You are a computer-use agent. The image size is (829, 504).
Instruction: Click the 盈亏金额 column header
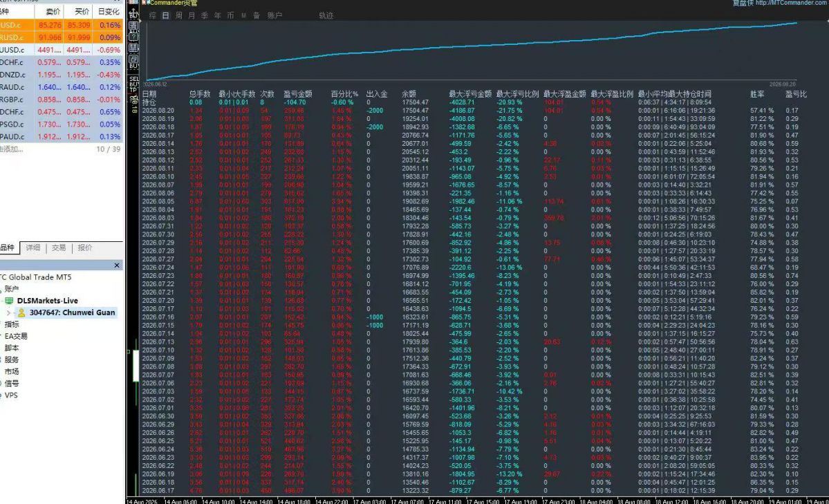[298, 93]
